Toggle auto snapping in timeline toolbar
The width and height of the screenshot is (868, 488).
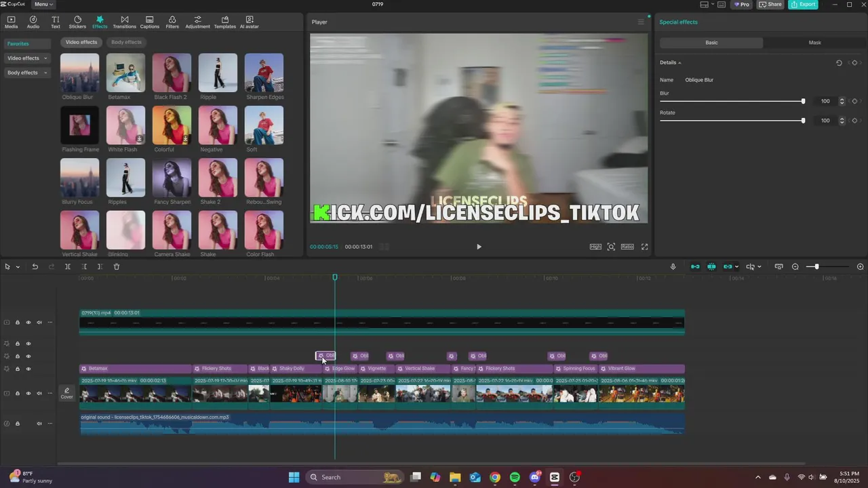(711, 266)
